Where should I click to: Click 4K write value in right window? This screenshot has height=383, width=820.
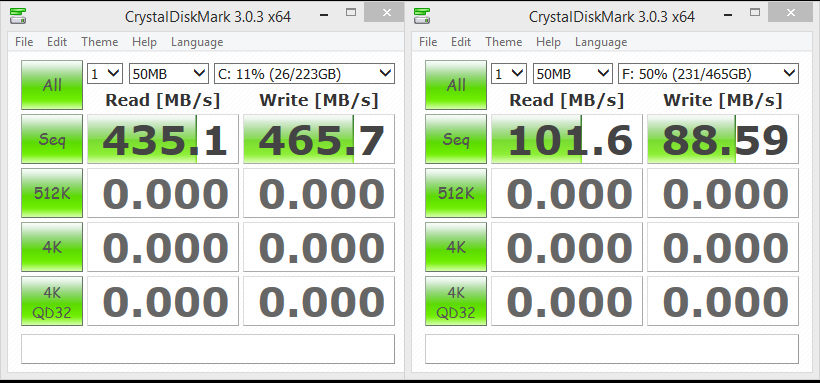(x=723, y=247)
